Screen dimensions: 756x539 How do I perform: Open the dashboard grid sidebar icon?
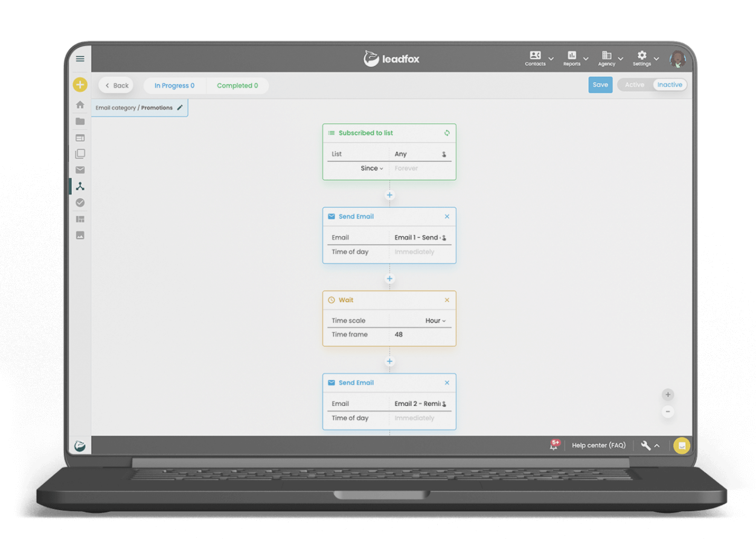coord(80,219)
